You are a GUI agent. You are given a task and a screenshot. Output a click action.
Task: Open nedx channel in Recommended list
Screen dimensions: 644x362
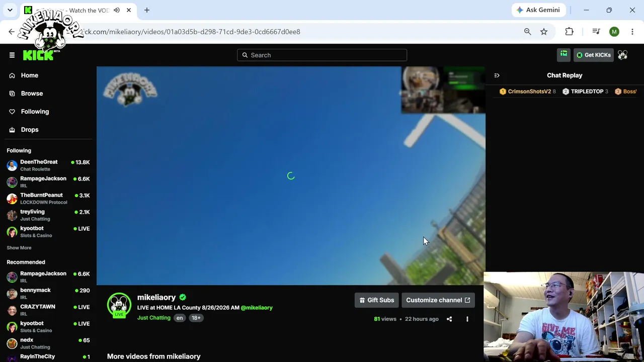pyautogui.click(x=48, y=343)
